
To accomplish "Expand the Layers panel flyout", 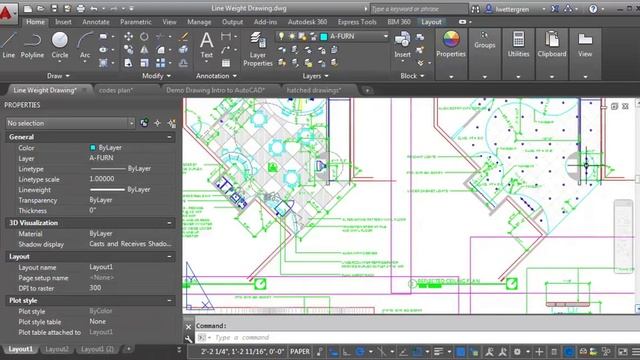I will tap(315, 76).
